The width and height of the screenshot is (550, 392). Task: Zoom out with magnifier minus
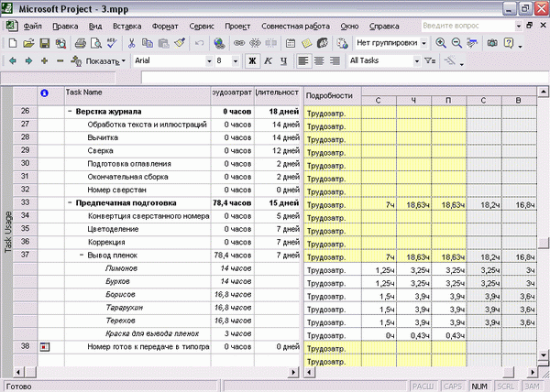pyautogui.click(x=456, y=43)
